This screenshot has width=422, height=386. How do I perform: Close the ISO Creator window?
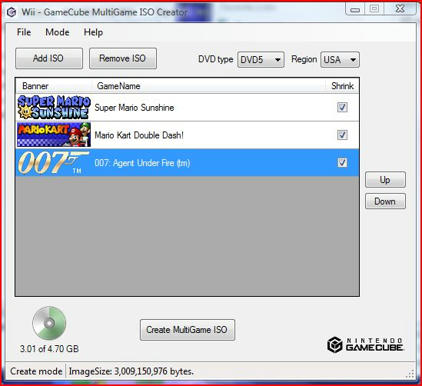coord(400,9)
